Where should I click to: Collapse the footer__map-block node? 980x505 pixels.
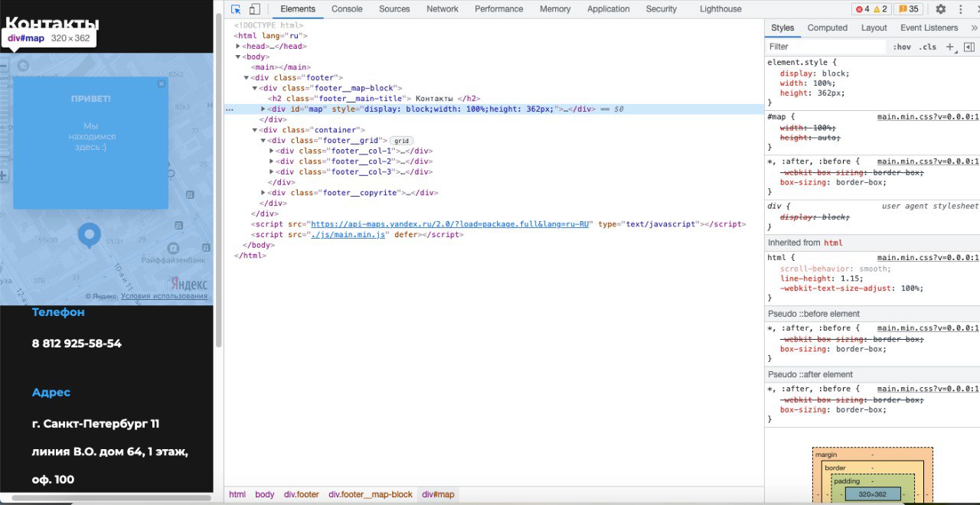(255, 89)
